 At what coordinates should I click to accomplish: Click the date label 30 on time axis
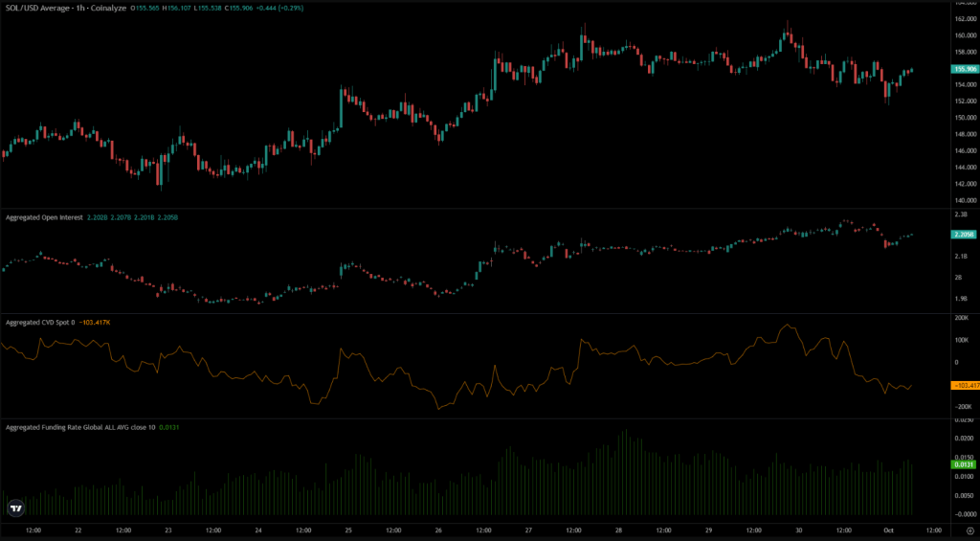click(x=799, y=530)
